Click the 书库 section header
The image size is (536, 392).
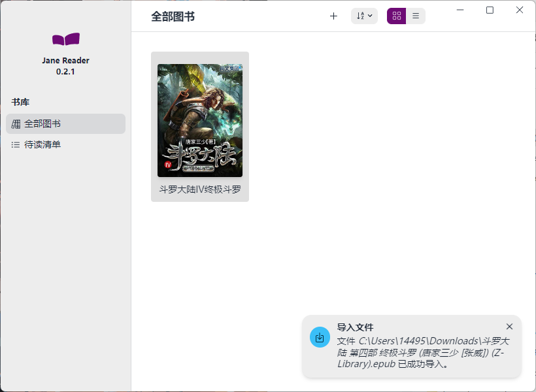coord(20,102)
